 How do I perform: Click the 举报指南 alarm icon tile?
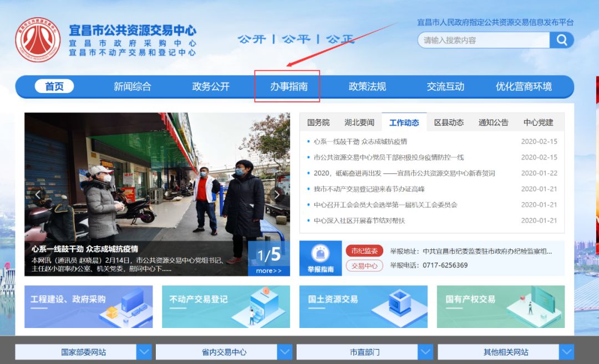pyautogui.click(x=321, y=258)
